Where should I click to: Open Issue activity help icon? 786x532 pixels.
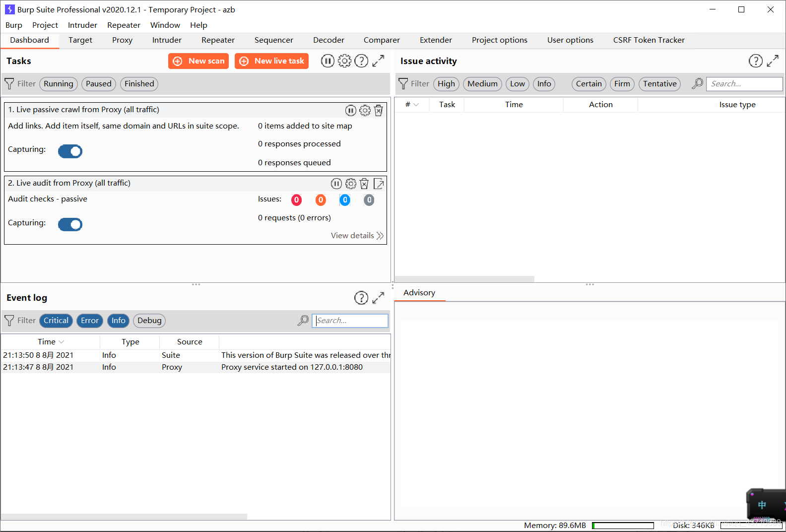[755, 61]
